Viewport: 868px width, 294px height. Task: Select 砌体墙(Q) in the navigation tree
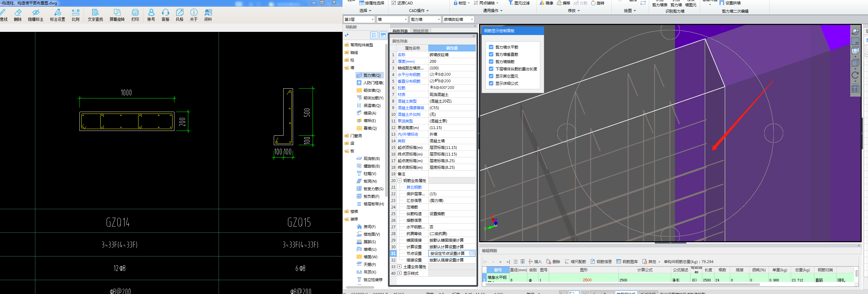(x=369, y=90)
